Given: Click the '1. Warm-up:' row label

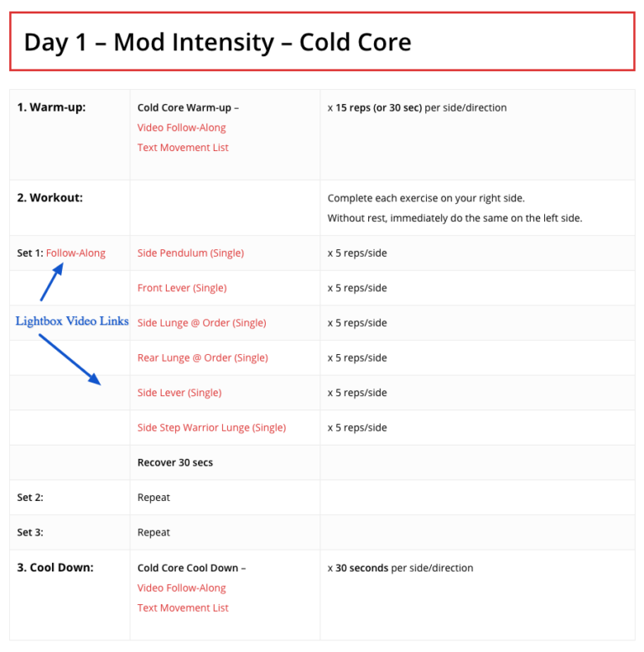Looking at the screenshot, I should pyautogui.click(x=51, y=107).
